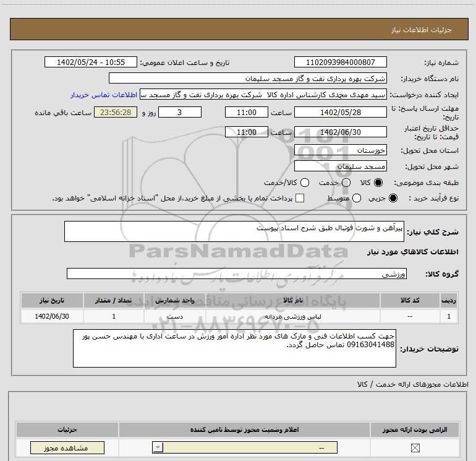Screen dimensions: 476x461
Task: Click the جزئیات اطلاعات نیاز header title
Action: pos(422,30)
